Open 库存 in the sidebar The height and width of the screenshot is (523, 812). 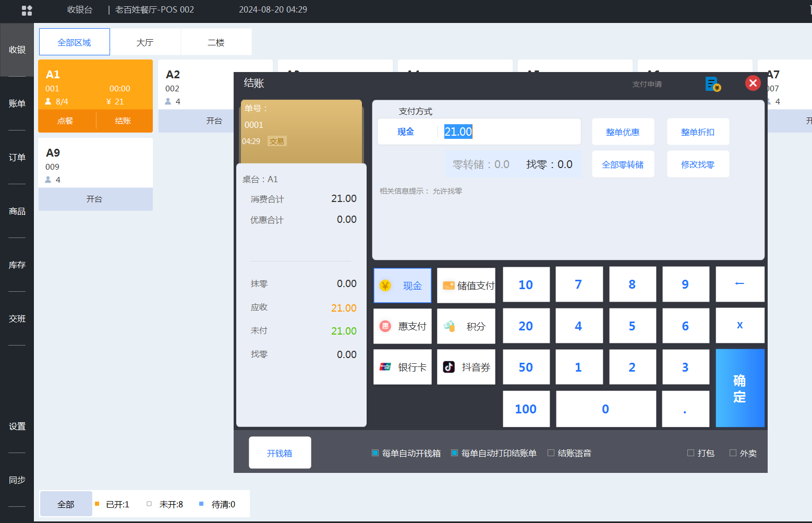[17, 265]
